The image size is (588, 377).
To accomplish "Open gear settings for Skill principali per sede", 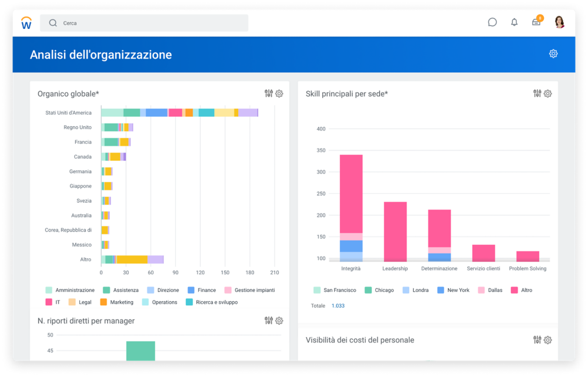I will click(547, 93).
